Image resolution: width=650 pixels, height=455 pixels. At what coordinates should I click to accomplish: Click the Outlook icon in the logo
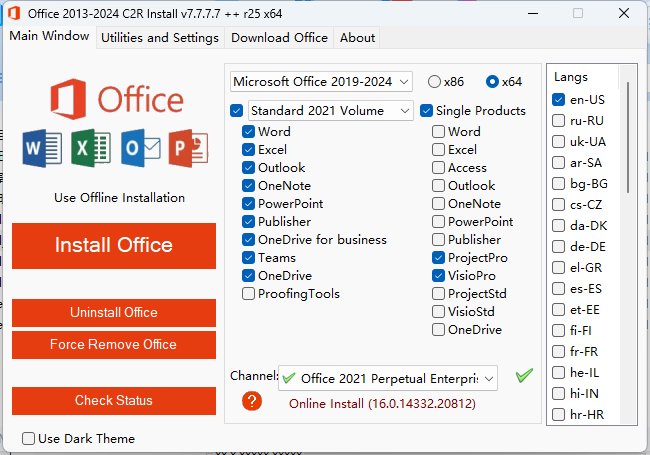coord(140,149)
